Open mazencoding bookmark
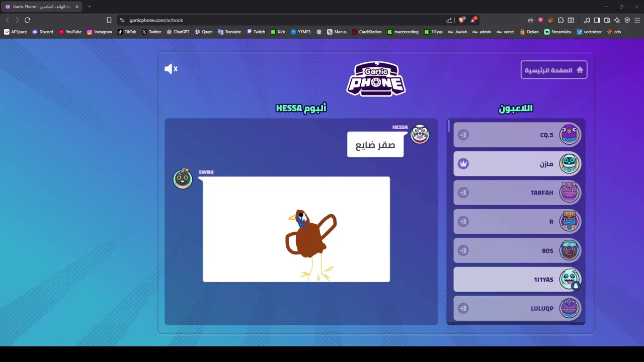The image size is (644, 362). [403, 32]
